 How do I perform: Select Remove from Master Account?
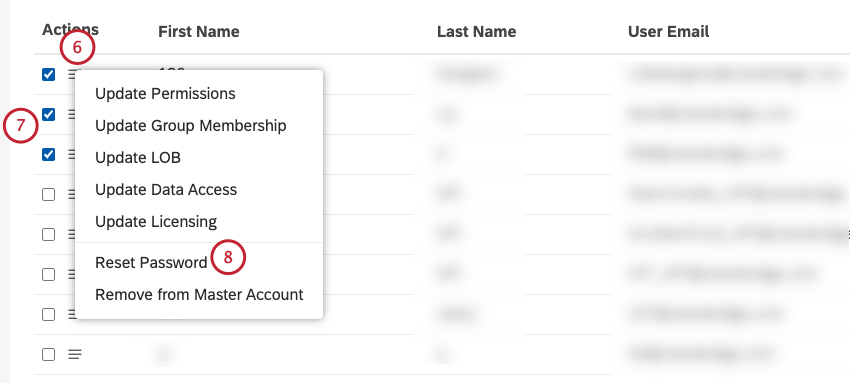(199, 295)
